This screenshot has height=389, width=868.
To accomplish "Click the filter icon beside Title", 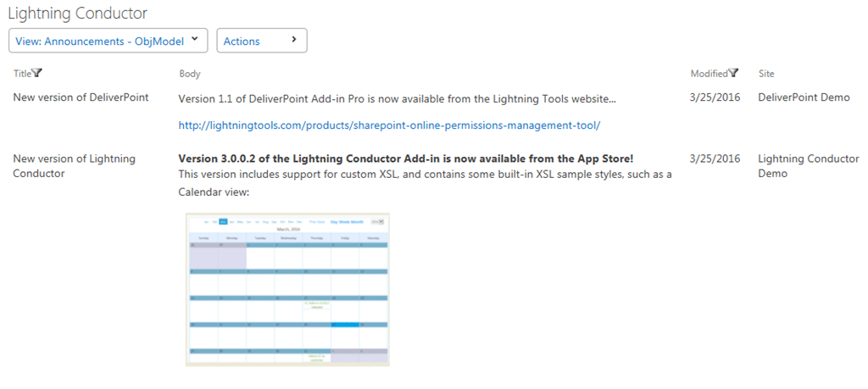I will point(37,73).
